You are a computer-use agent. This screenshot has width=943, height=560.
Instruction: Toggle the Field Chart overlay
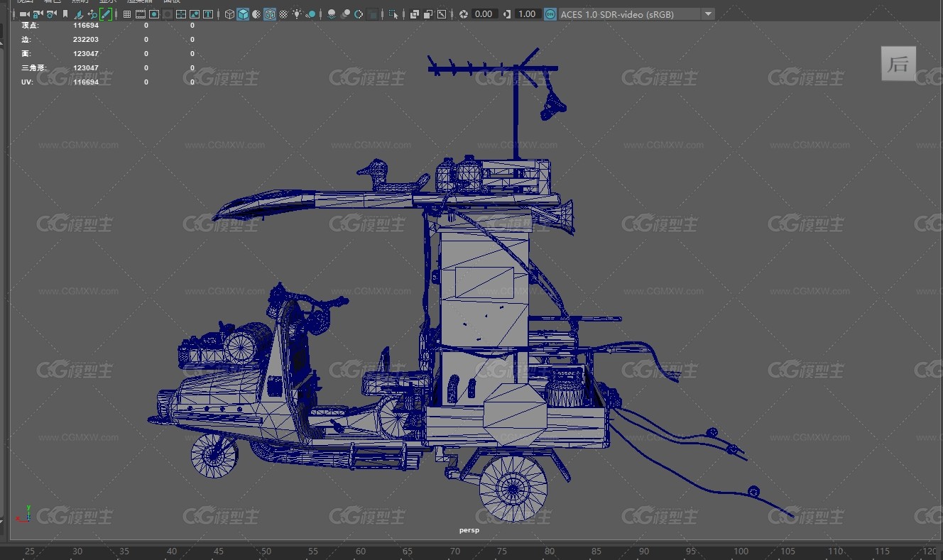(181, 14)
